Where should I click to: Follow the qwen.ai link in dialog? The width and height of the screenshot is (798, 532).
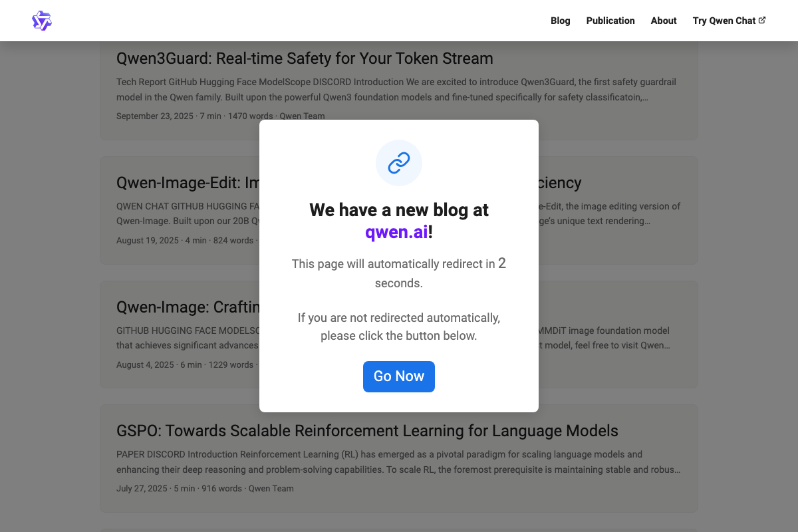[x=396, y=232]
